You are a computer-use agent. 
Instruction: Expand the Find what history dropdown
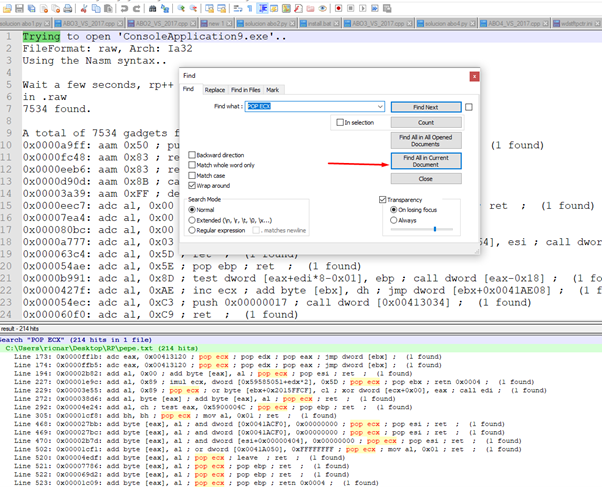tap(380, 106)
